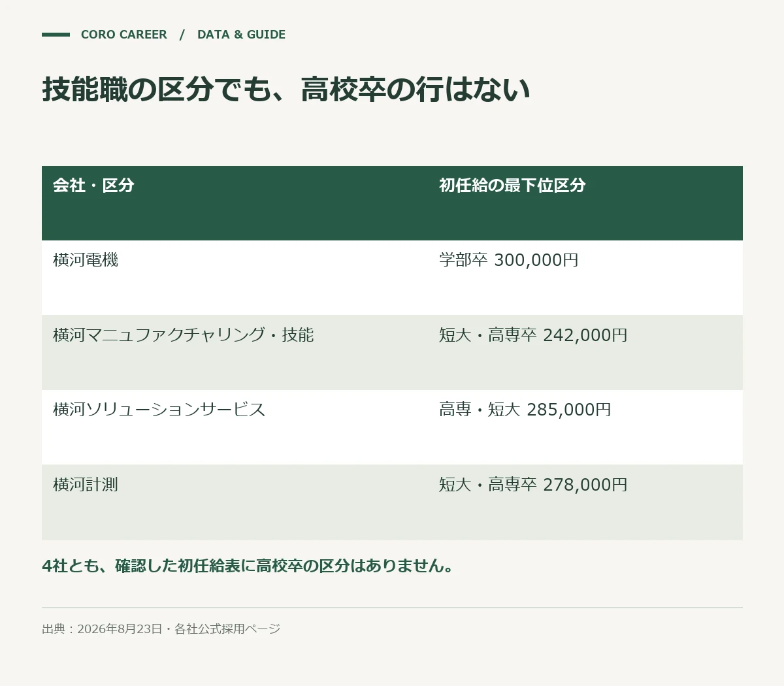The height and width of the screenshot is (686, 784).
Task: Click the cell 横河ソリューションサービス
Action: click(159, 410)
